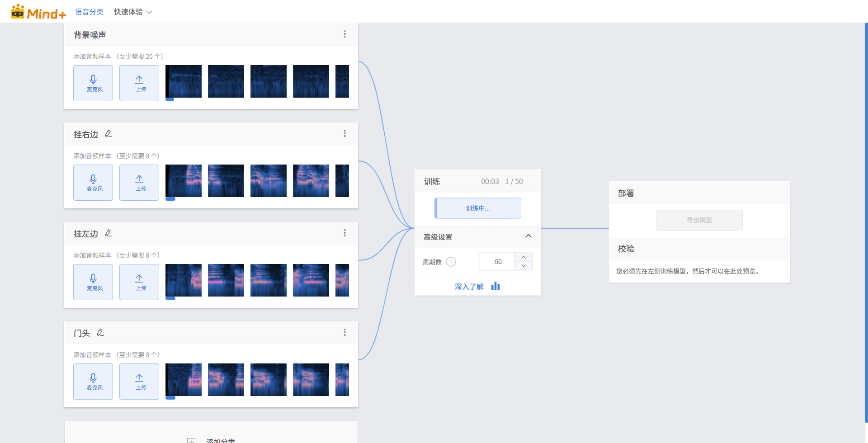Viewport: 868px width, 443px height.
Task: Select fourth spectrogram sample in 挂右边
Action: pos(311,181)
